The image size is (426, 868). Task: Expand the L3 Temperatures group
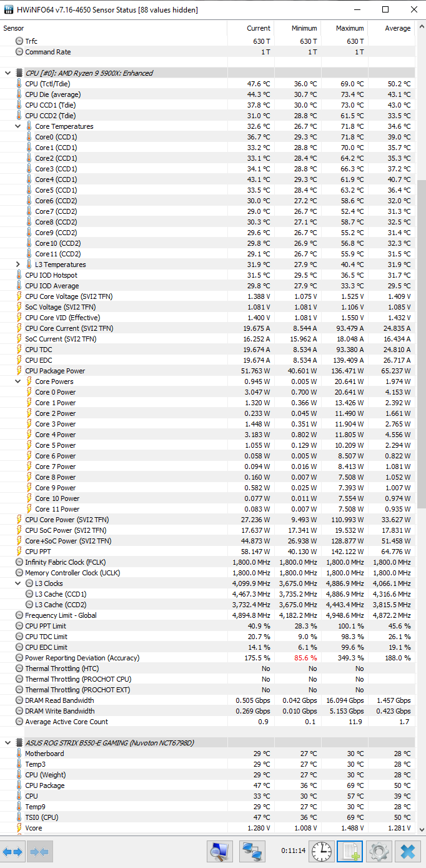[17, 265]
